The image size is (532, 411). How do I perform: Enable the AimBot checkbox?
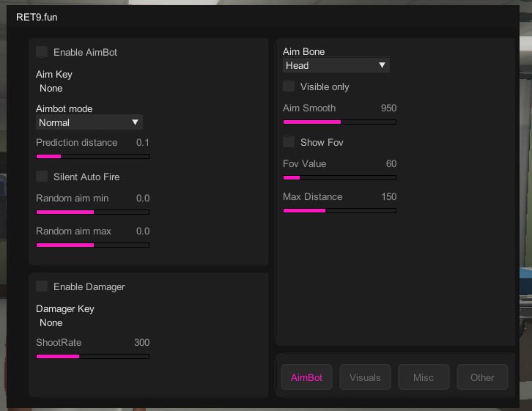coord(42,52)
